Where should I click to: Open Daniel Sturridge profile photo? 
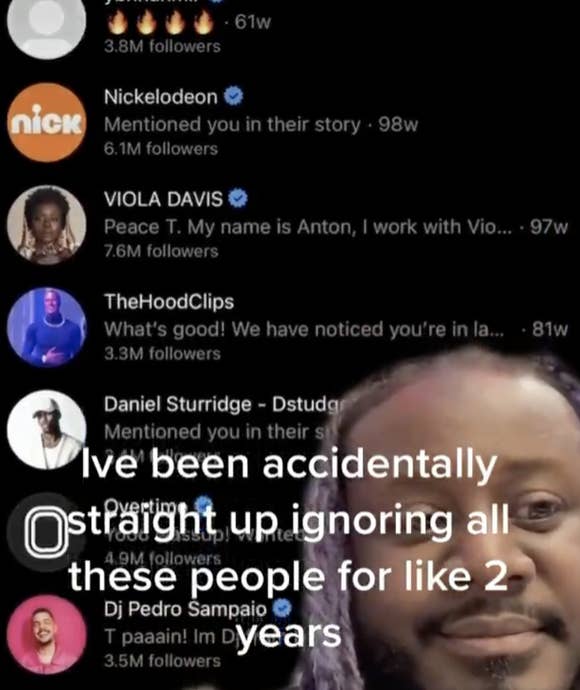[x=46, y=430]
